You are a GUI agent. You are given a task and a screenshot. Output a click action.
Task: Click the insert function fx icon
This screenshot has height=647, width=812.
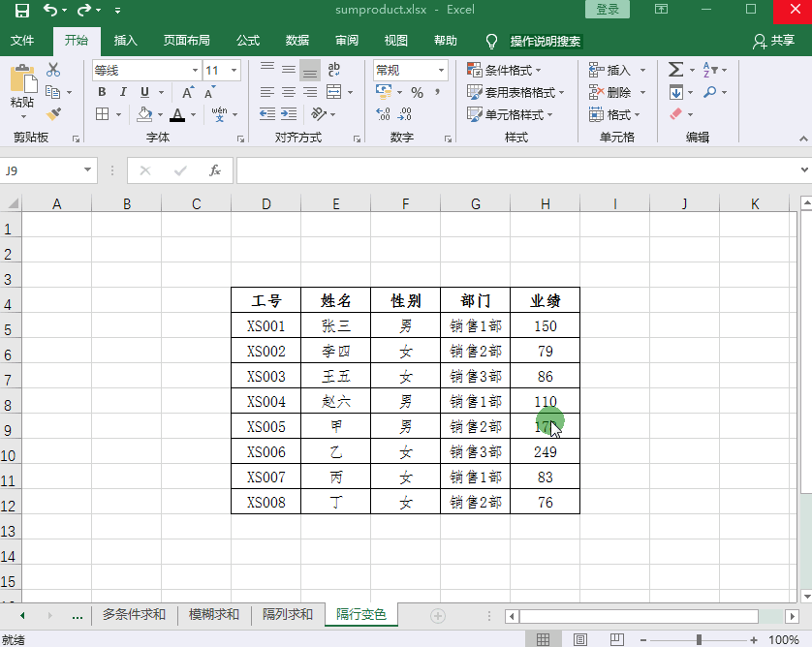point(215,170)
